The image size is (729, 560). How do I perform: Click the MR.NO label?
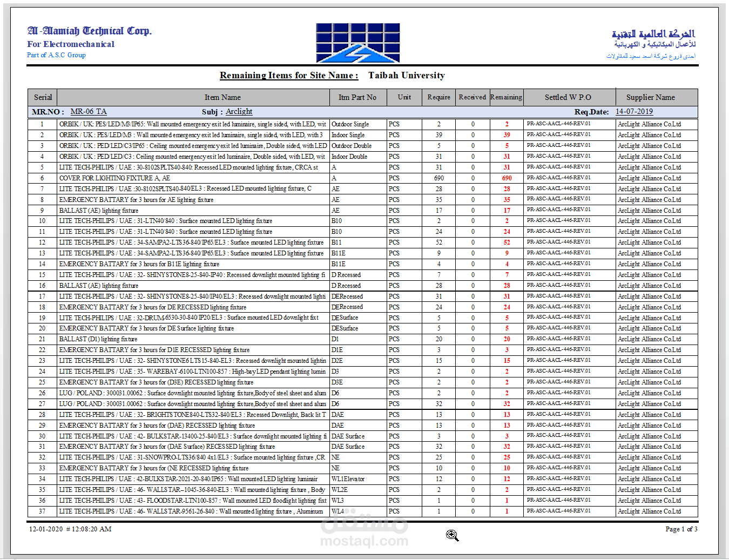click(48, 112)
